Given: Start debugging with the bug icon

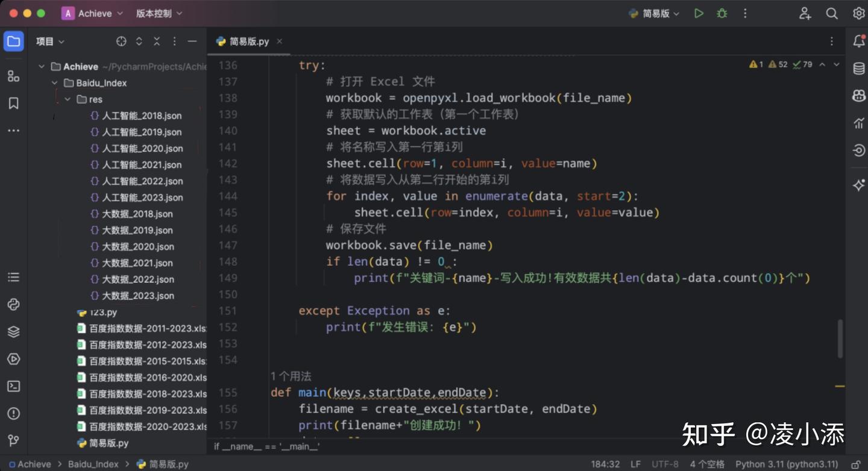Looking at the screenshot, I should [x=722, y=13].
